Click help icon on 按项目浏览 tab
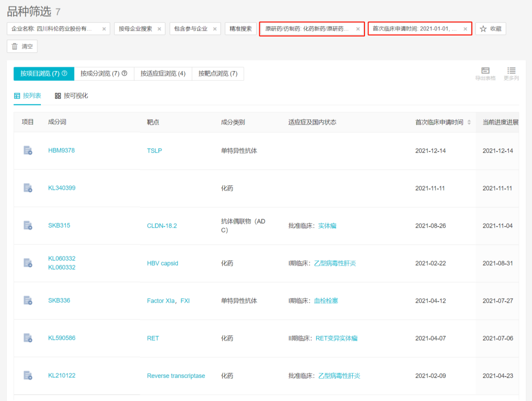The height and width of the screenshot is (401, 532). tap(65, 73)
